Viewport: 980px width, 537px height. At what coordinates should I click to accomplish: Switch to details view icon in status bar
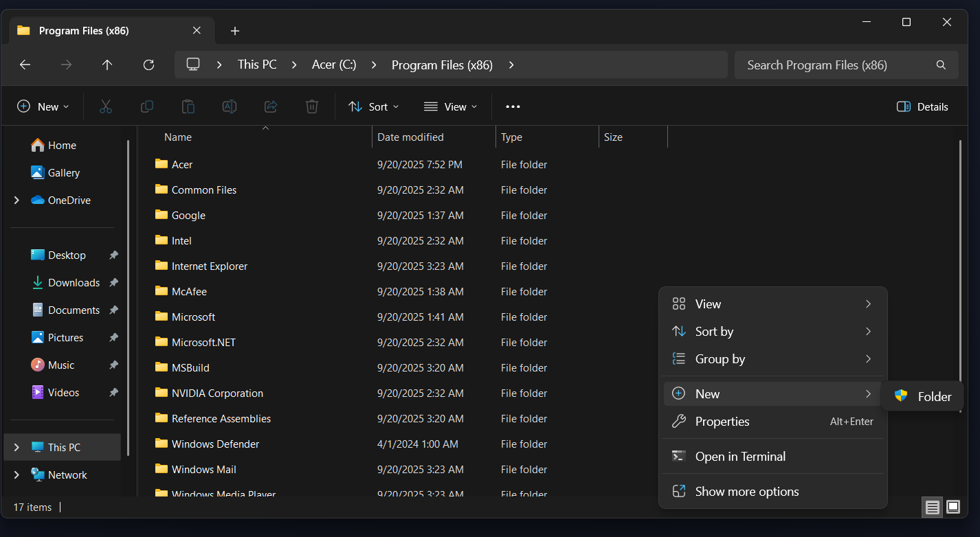[x=932, y=507]
